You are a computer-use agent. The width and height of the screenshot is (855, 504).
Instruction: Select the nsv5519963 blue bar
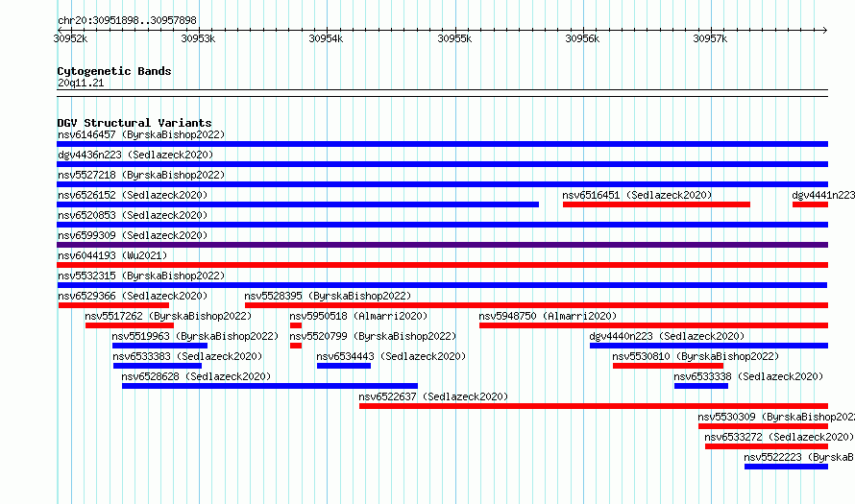point(159,346)
